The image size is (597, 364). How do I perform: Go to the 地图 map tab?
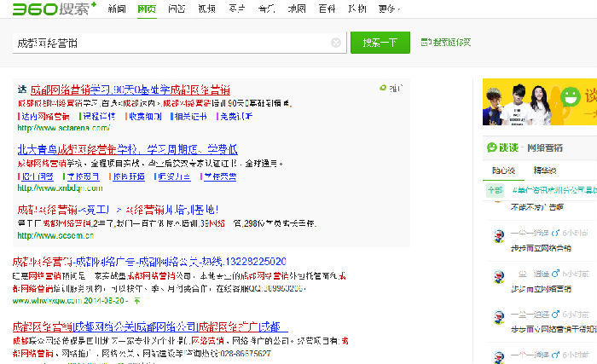tap(297, 9)
